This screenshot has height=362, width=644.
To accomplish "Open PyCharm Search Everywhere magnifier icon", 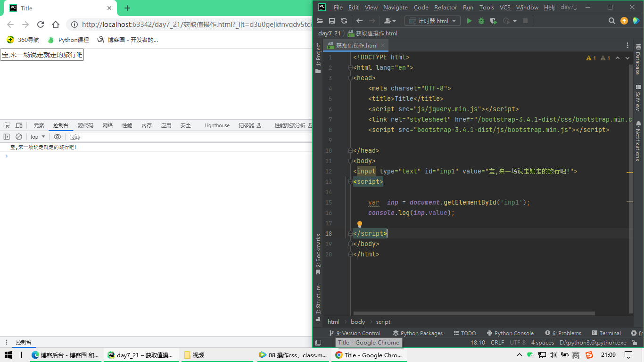I will click(612, 21).
